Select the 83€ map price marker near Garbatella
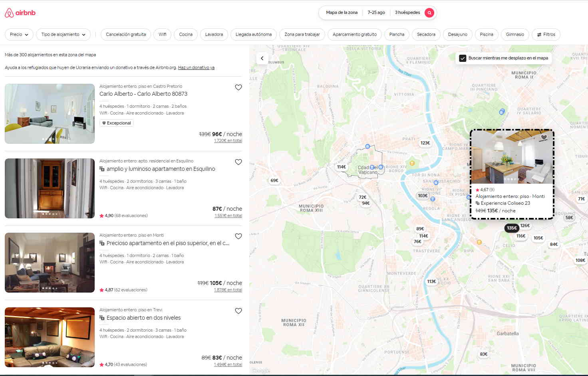 [x=484, y=354]
